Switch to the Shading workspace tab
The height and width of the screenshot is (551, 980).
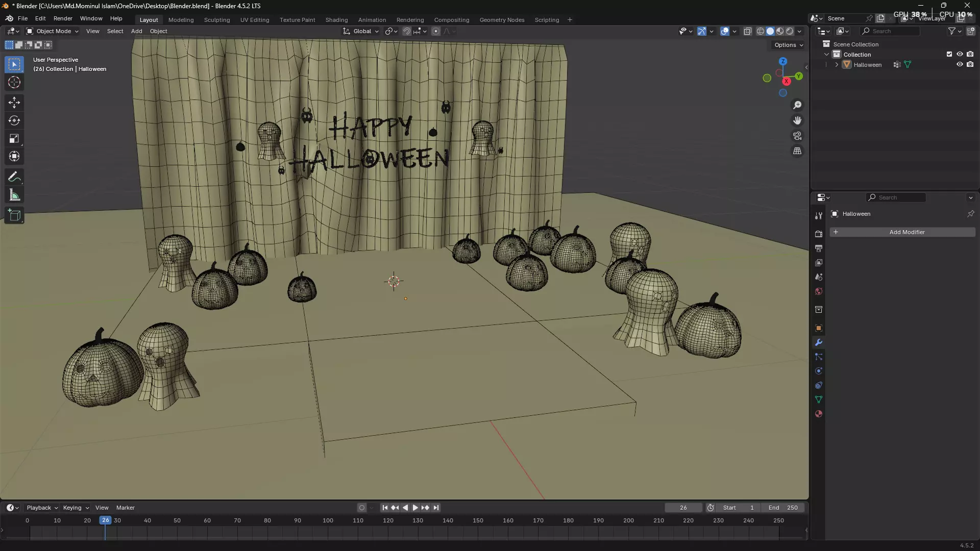coord(336,20)
